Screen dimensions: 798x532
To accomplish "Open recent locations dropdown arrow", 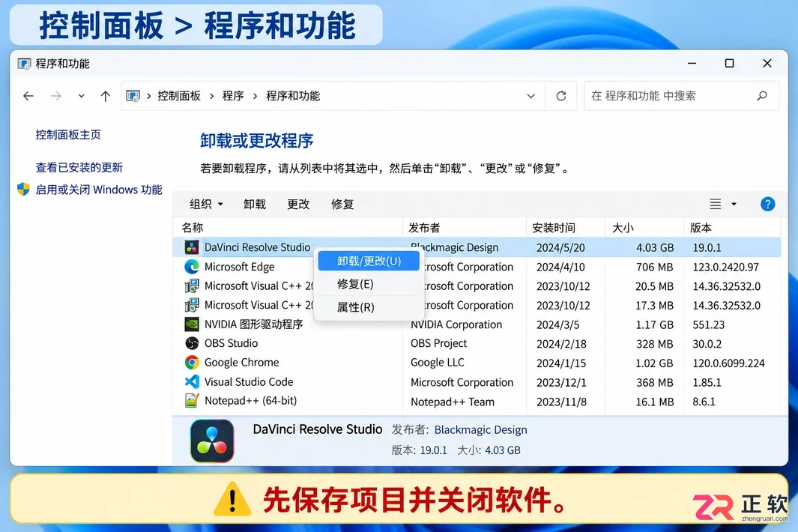I will click(81, 96).
